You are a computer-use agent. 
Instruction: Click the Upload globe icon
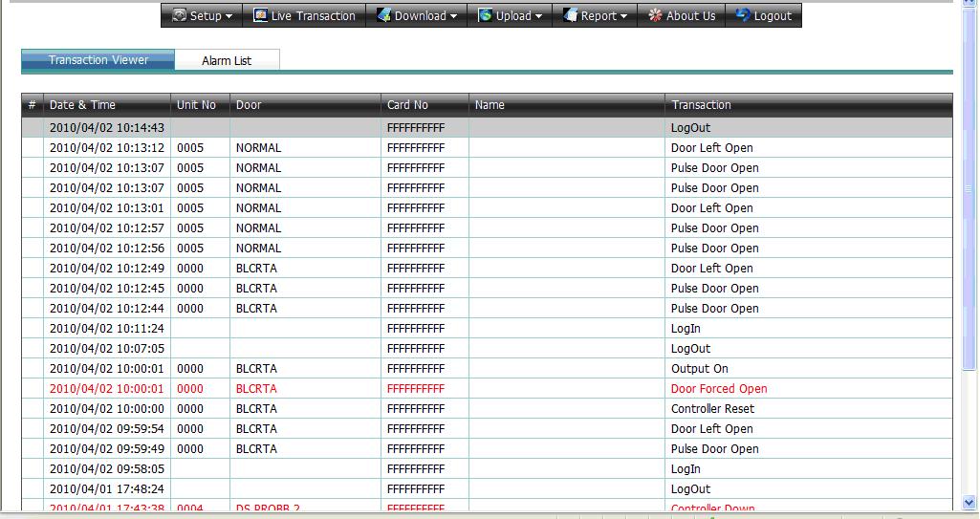485,15
